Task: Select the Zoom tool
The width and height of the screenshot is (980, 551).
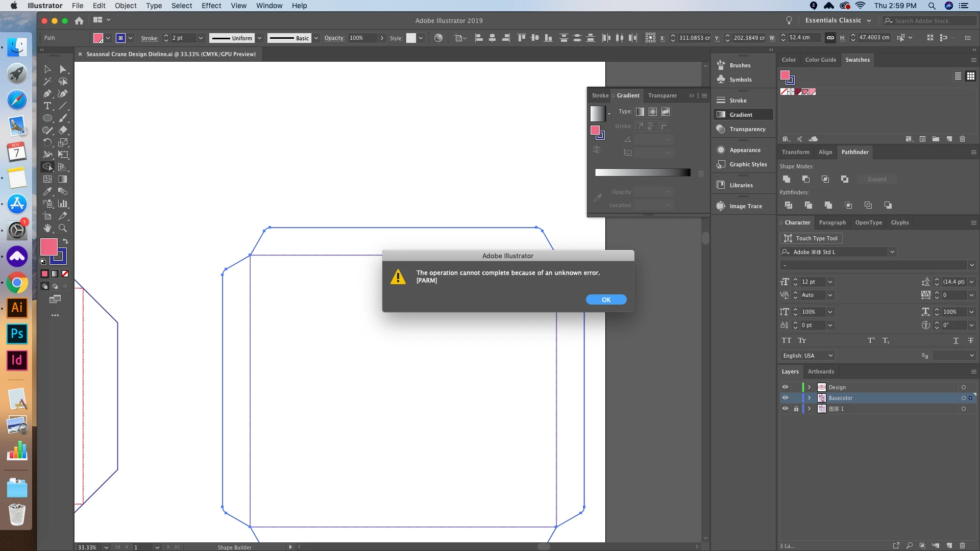Action: point(62,228)
